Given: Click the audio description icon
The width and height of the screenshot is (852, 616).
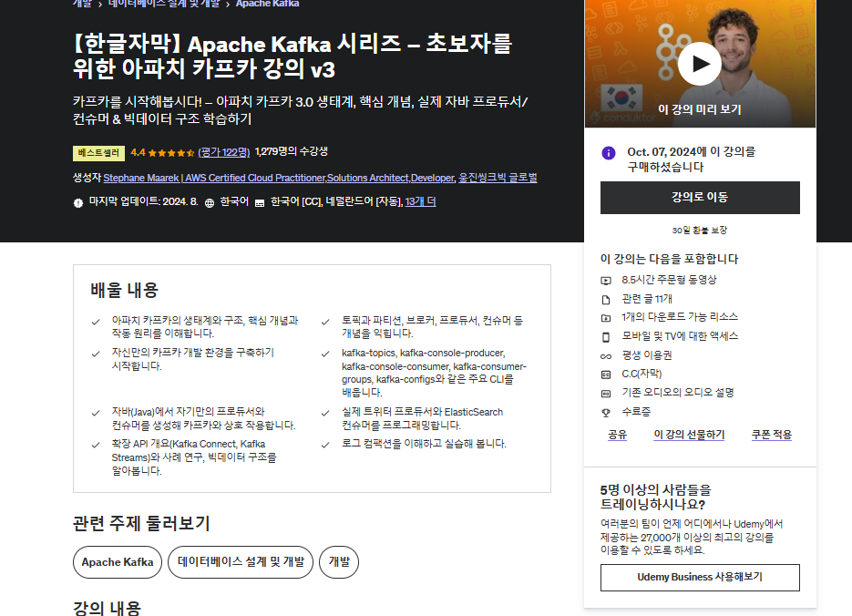Looking at the screenshot, I should point(606,394).
